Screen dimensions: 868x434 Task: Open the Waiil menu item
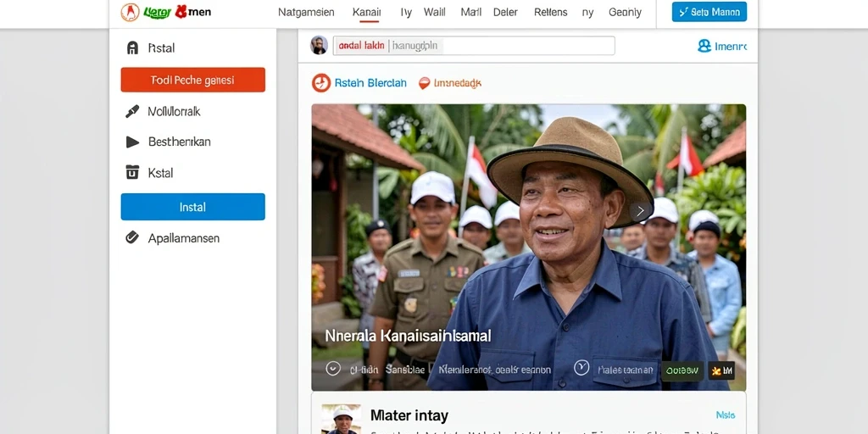pos(435,12)
